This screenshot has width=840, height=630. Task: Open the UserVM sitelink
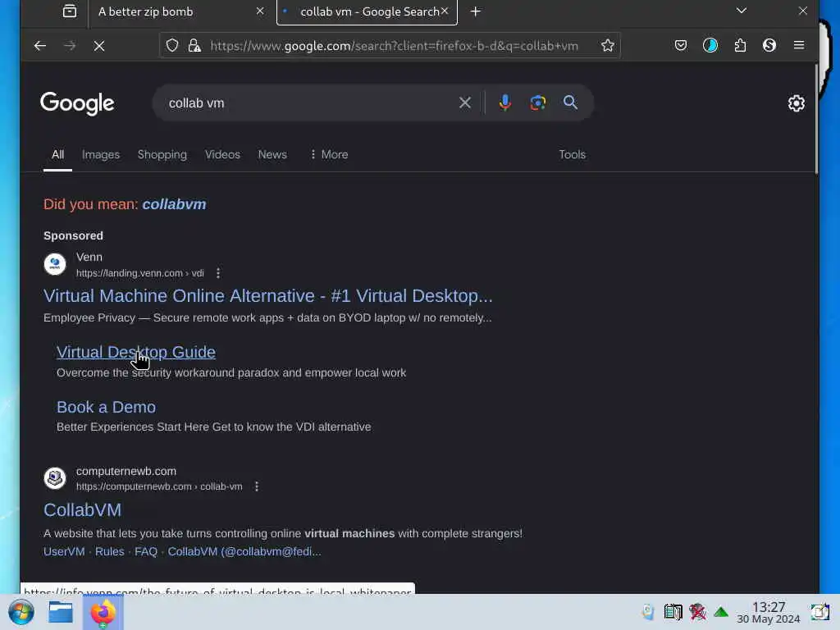[64, 551]
